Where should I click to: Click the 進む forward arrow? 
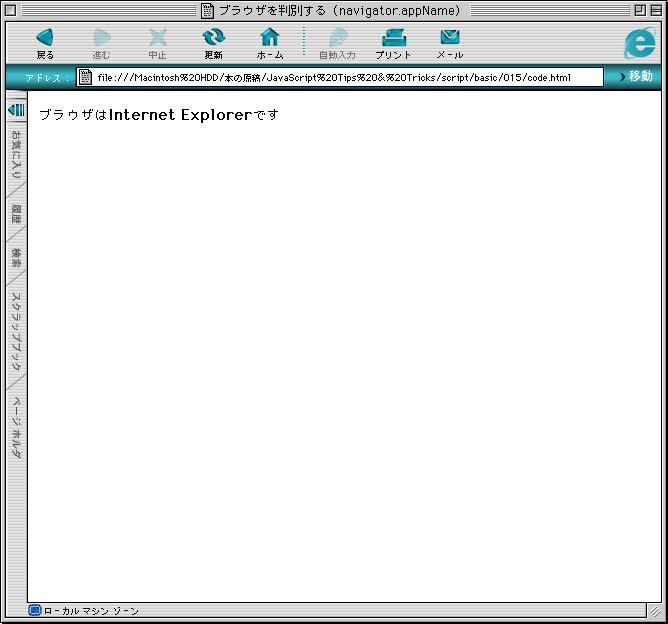pos(101,43)
